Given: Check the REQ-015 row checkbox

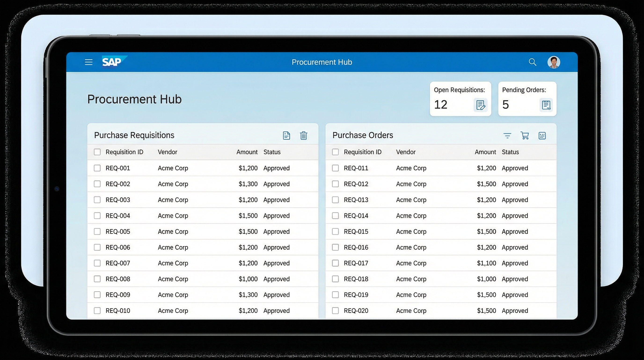Looking at the screenshot, I should (x=335, y=232).
